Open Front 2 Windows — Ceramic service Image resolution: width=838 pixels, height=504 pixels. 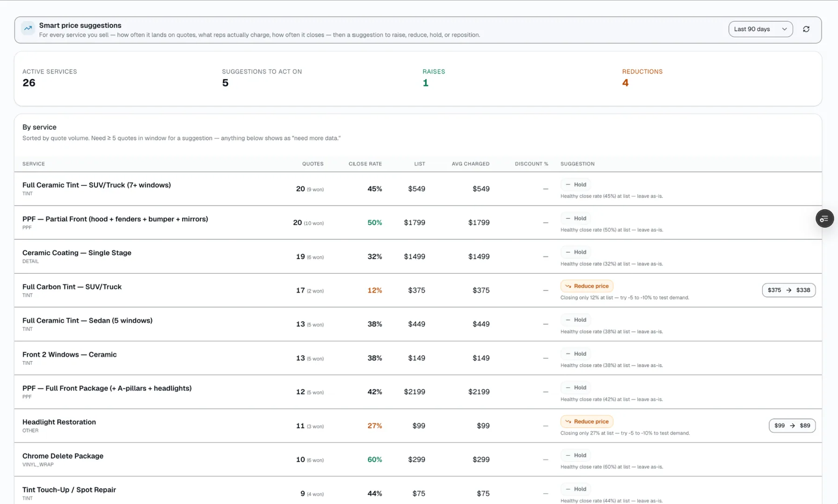point(418,358)
